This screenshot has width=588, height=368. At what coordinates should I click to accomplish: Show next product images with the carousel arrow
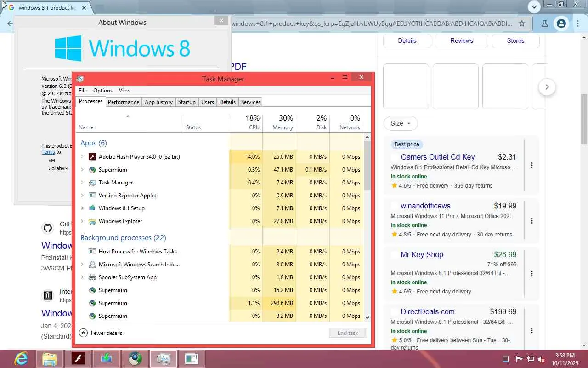(x=547, y=87)
